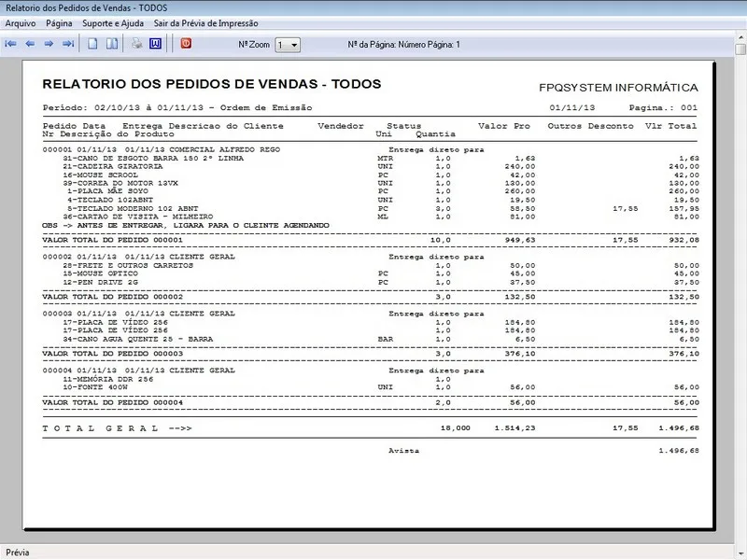Click the red power exit icon
This screenshot has height=560, width=747.
186,44
